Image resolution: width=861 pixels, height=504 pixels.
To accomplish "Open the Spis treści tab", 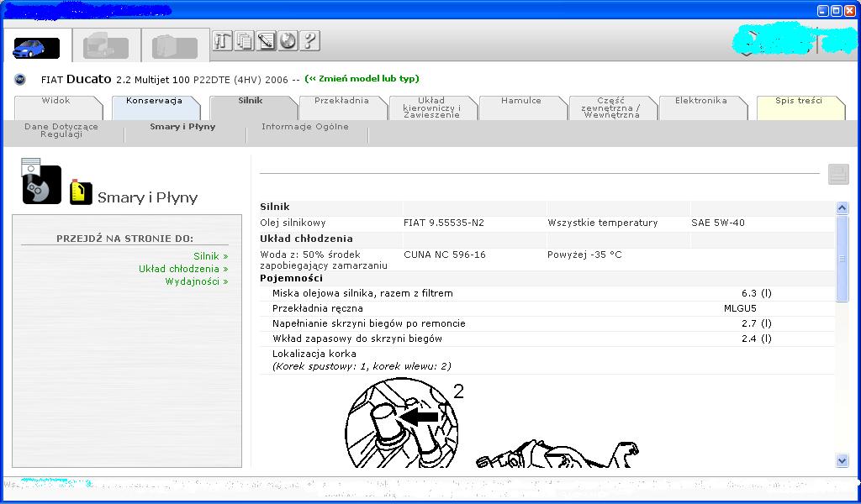I will tap(798, 101).
